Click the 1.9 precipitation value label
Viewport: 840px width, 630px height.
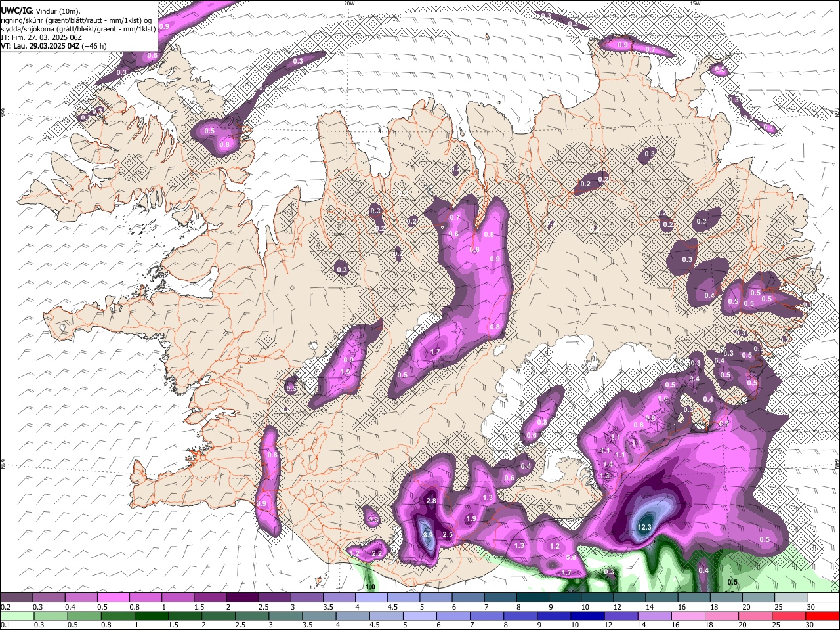pos(471,518)
